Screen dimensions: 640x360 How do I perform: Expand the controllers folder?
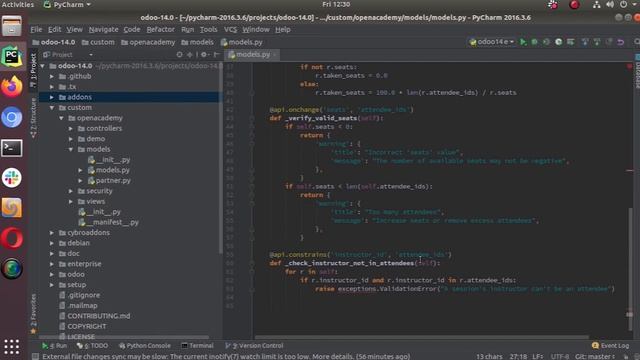(x=71, y=129)
